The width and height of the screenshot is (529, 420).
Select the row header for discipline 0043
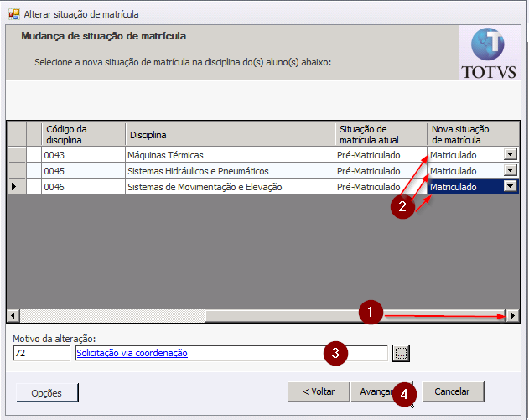[x=16, y=155]
